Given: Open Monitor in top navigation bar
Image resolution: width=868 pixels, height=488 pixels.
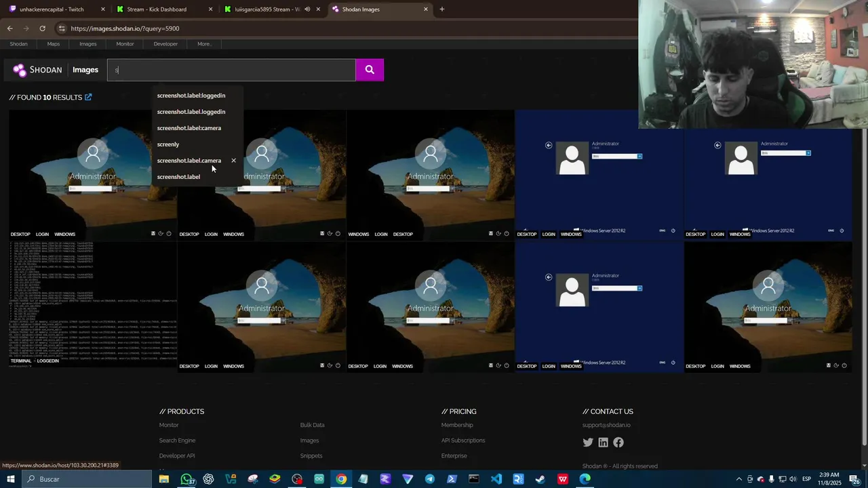Looking at the screenshot, I should [125, 44].
